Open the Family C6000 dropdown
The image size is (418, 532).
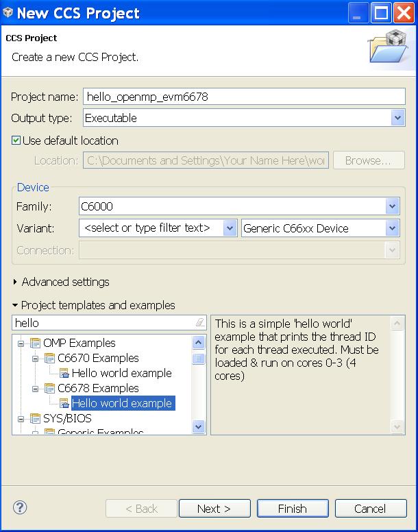(392, 206)
